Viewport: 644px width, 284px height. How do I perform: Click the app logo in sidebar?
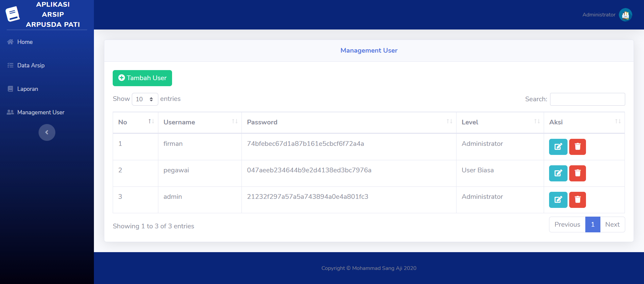(13, 14)
